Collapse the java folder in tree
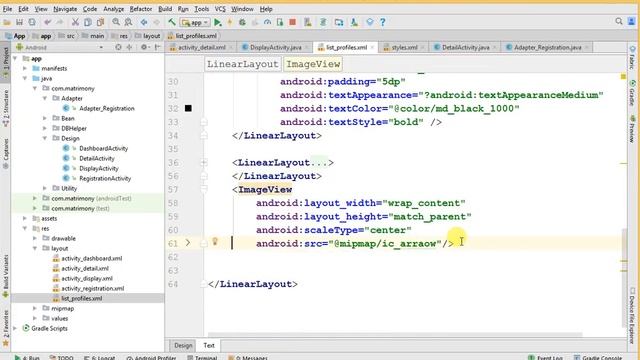 25,78
